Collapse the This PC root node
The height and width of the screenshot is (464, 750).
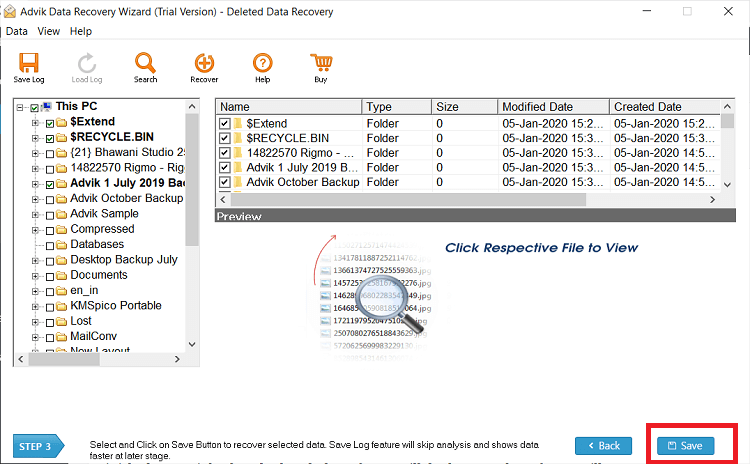click(20, 107)
